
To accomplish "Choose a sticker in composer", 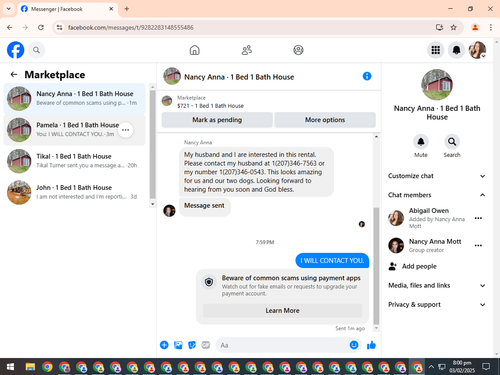I will (192, 345).
